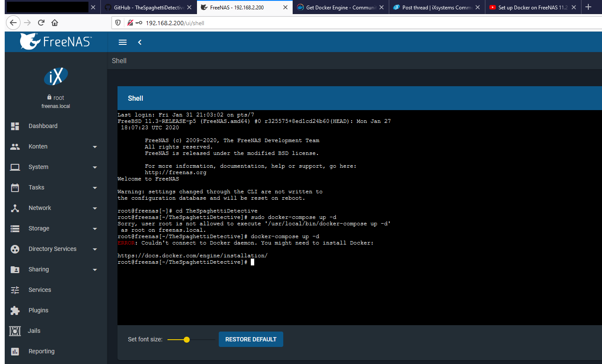602x364 pixels.
Task: Click the Konten people icon
Action: 15,146
